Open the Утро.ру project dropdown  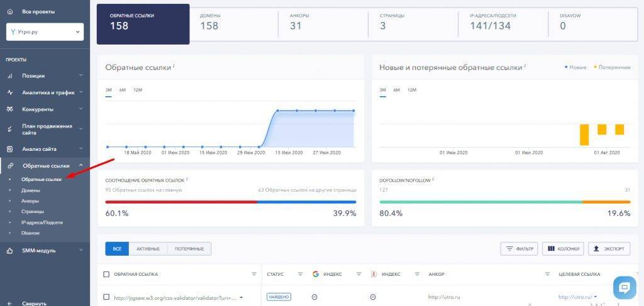point(45,31)
